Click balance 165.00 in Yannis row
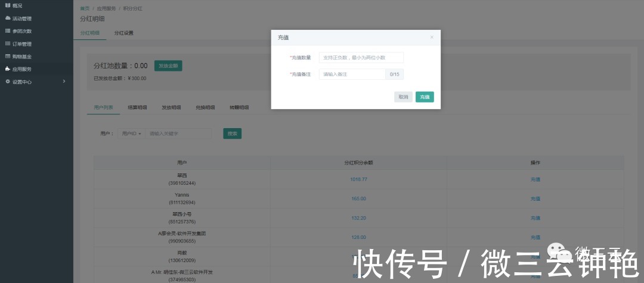The image size is (644, 283). click(358, 199)
